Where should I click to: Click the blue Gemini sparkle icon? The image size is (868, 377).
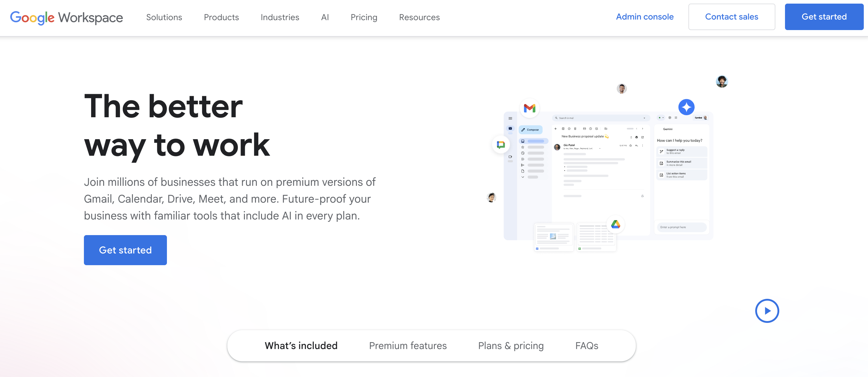tap(686, 107)
